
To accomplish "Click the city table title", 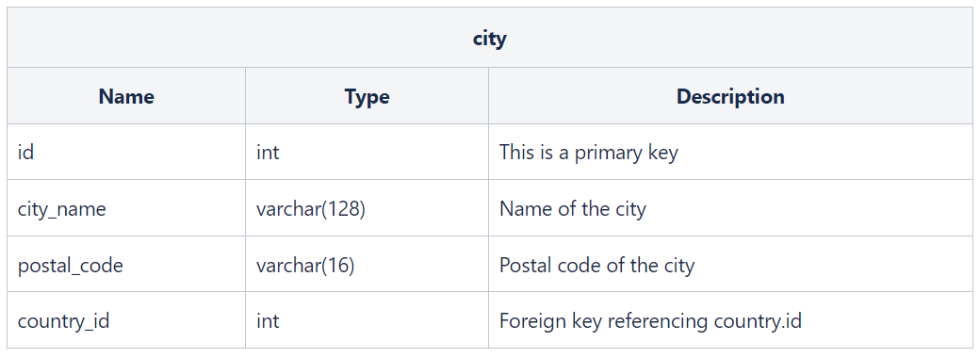I will (489, 39).
